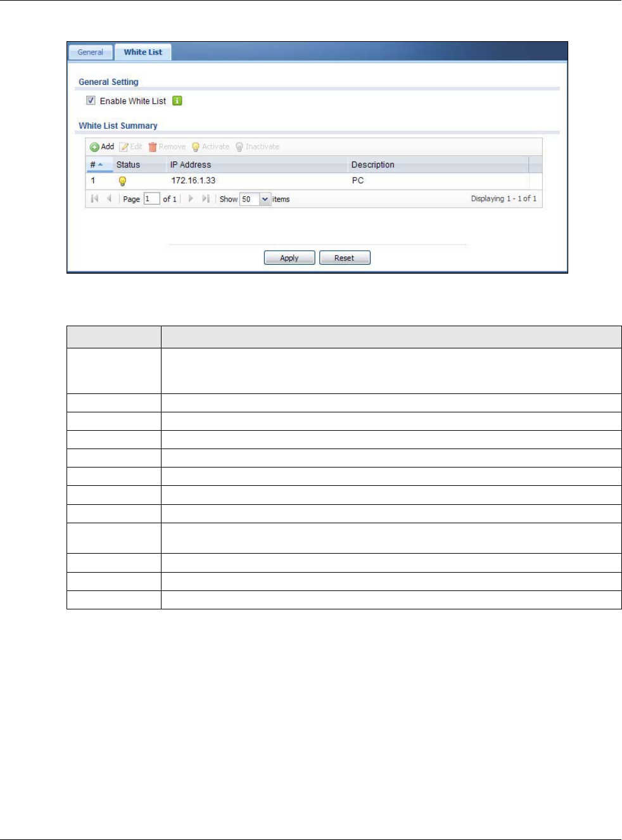Image resolution: width=622 pixels, height=840 pixels.
Task: Click the Page number input field
Action: pyautogui.click(x=151, y=199)
